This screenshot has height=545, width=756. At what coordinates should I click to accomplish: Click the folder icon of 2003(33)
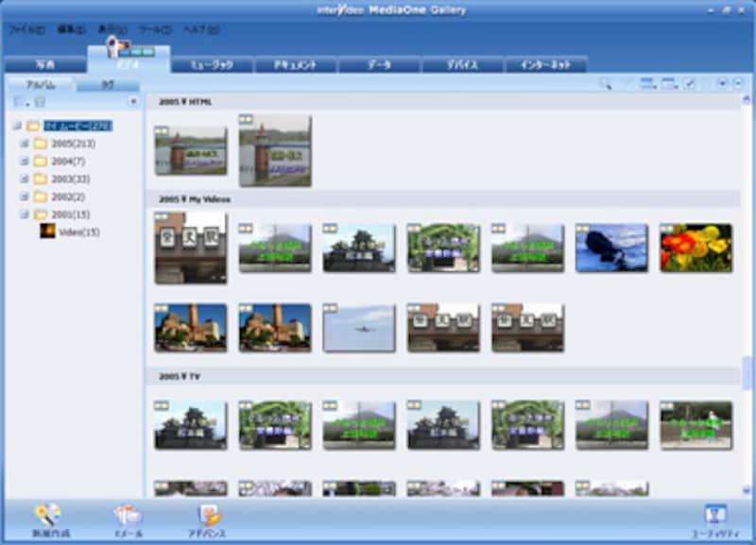(41, 179)
